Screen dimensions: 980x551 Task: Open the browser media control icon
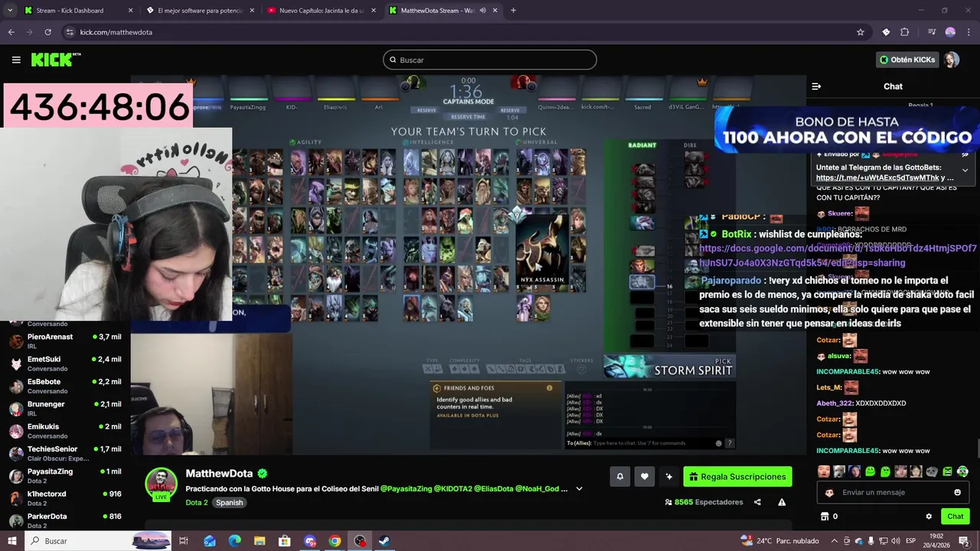[931, 32]
